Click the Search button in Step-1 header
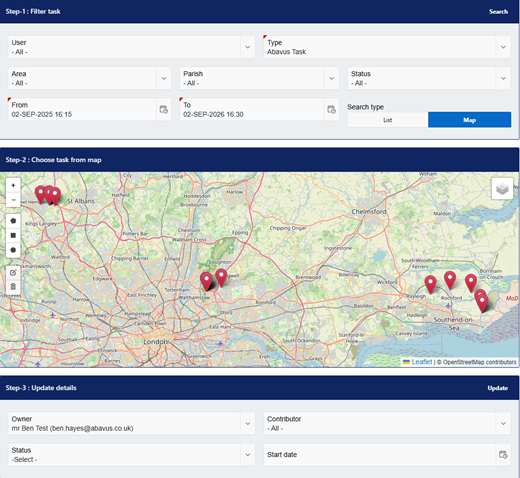The image size is (520, 478). (x=498, y=12)
